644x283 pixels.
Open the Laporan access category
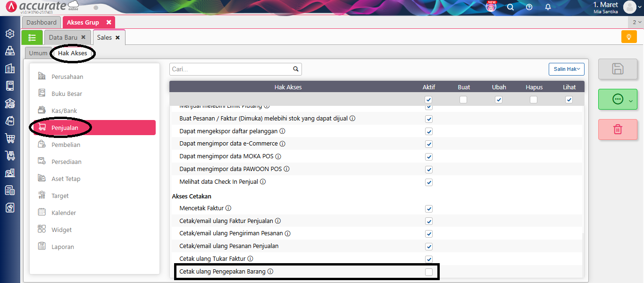tap(63, 247)
